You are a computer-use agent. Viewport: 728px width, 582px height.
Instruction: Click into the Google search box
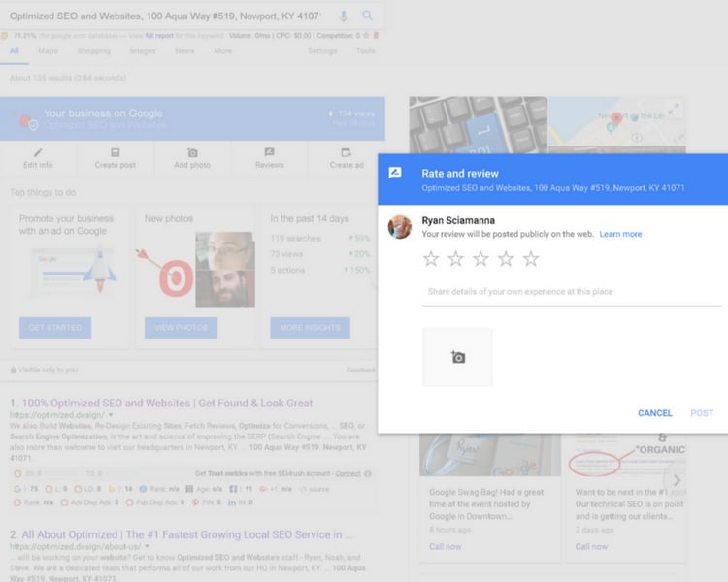[165, 16]
